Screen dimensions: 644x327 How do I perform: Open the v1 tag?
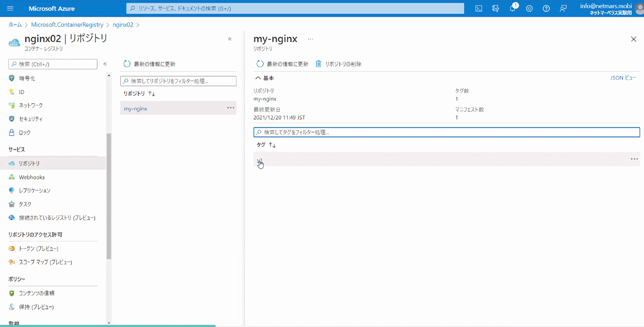click(260, 160)
